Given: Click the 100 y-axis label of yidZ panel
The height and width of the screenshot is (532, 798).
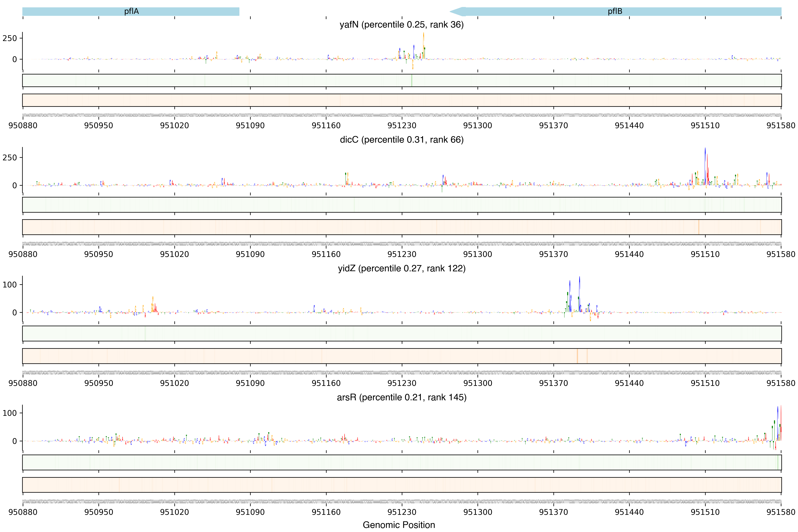Looking at the screenshot, I should pyautogui.click(x=10, y=285).
